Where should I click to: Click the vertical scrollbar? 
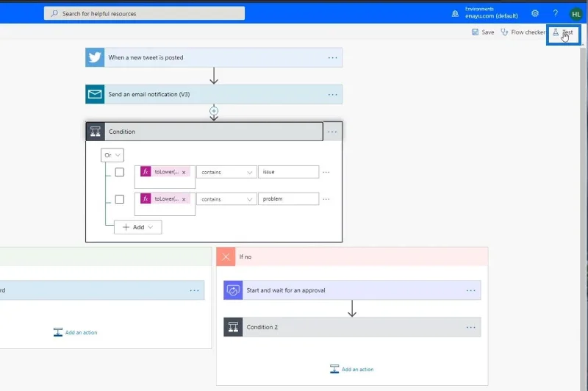click(x=583, y=218)
